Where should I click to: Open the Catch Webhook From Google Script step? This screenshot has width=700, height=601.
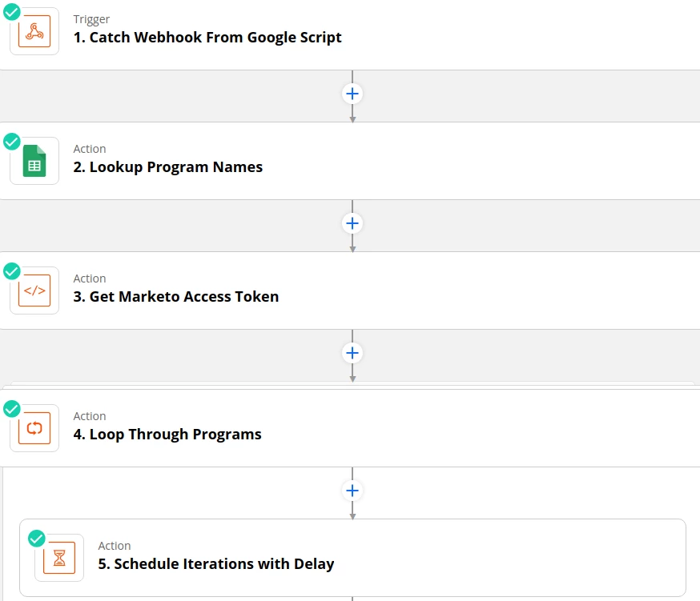point(207,37)
